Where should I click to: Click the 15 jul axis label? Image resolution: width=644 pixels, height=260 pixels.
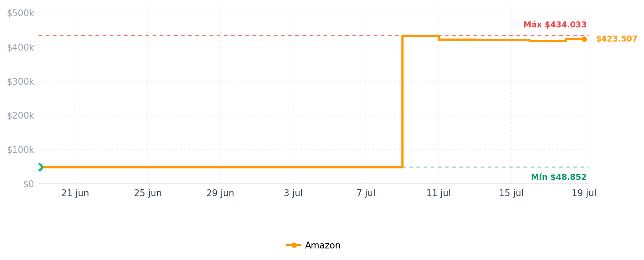[x=511, y=193]
